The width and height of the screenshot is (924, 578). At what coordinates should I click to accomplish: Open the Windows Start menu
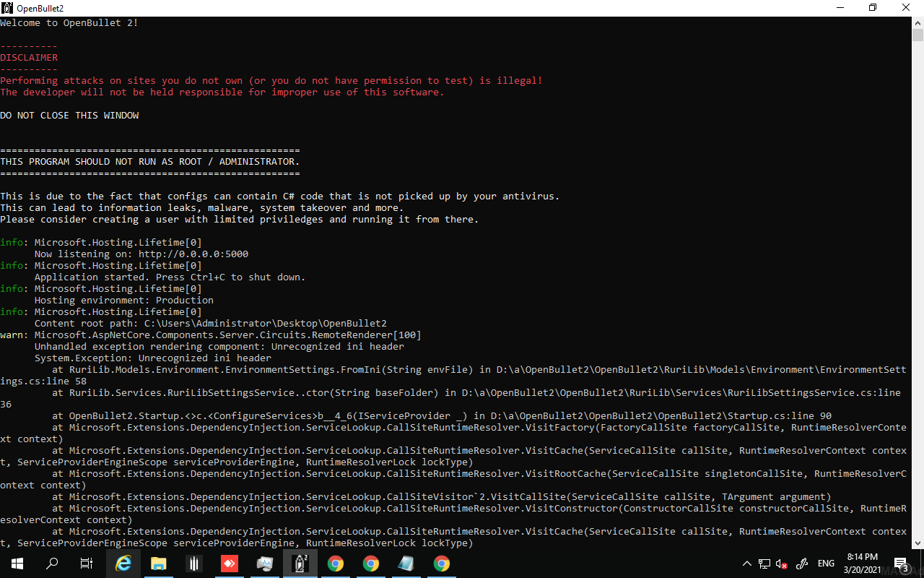click(17, 564)
